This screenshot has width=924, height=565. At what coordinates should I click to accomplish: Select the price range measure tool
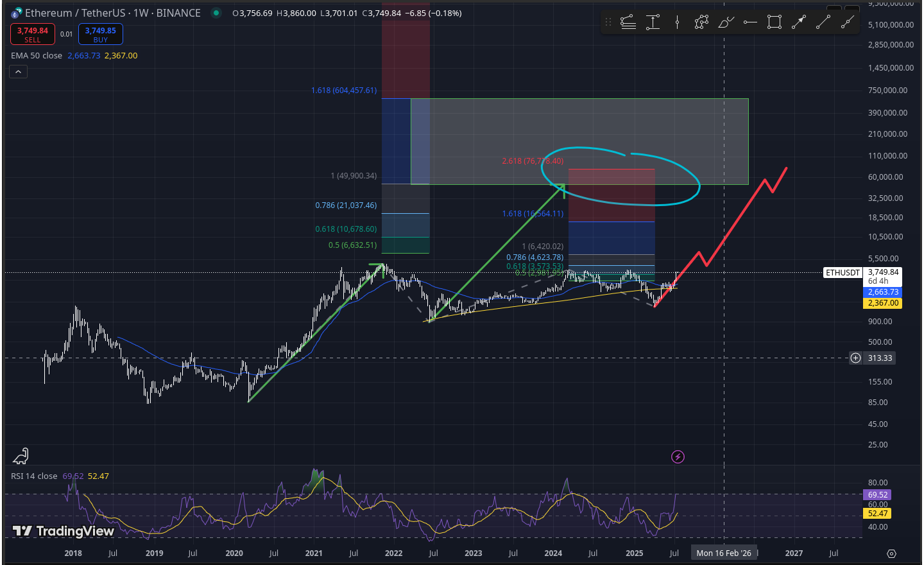[x=653, y=22]
